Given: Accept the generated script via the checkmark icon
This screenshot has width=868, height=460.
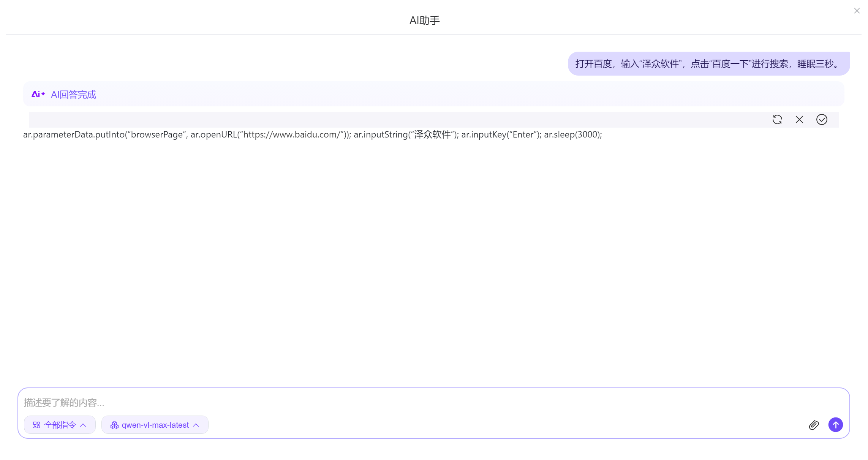Looking at the screenshot, I should click(x=822, y=120).
